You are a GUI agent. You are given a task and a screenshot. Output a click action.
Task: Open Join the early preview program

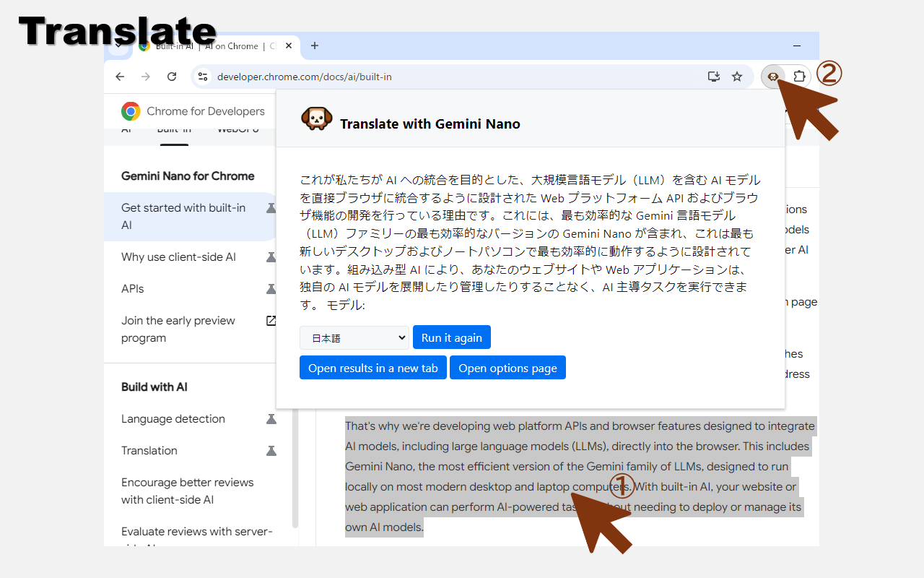pos(178,329)
